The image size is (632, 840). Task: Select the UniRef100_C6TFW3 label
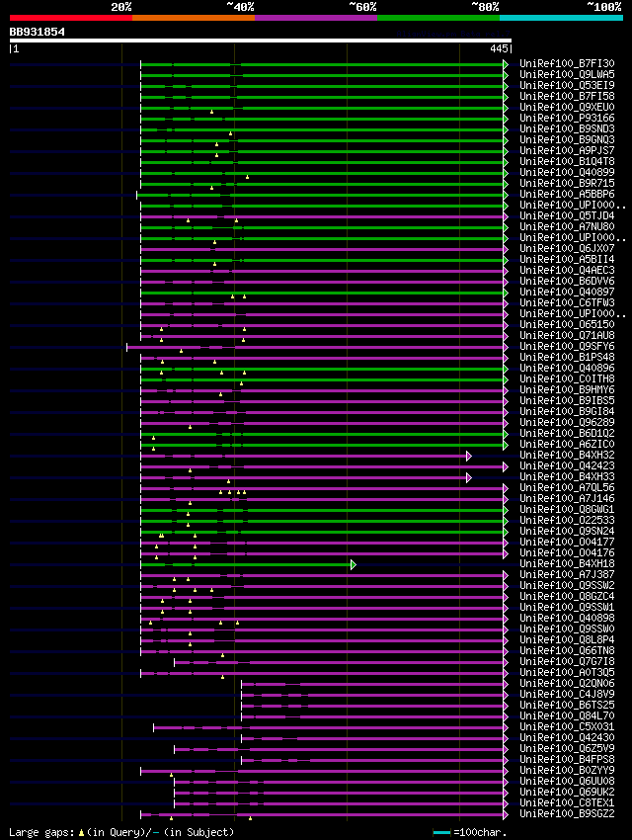click(567, 302)
